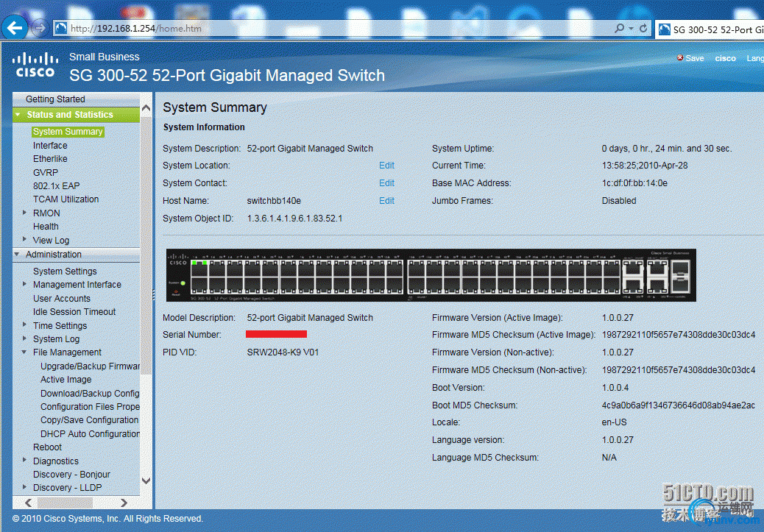Open the Health page
This screenshot has width=764, height=532.
click(x=46, y=227)
